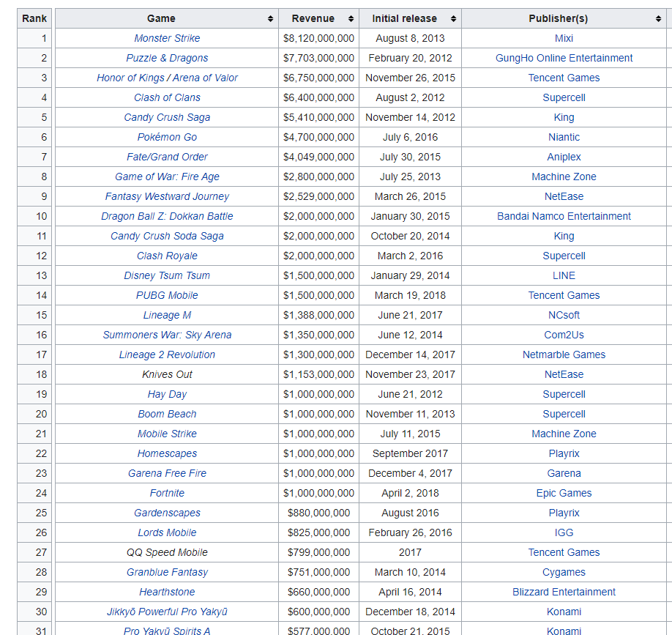This screenshot has height=635, width=672.
Task: Select the Knives Out game cell
Action: tap(167, 374)
